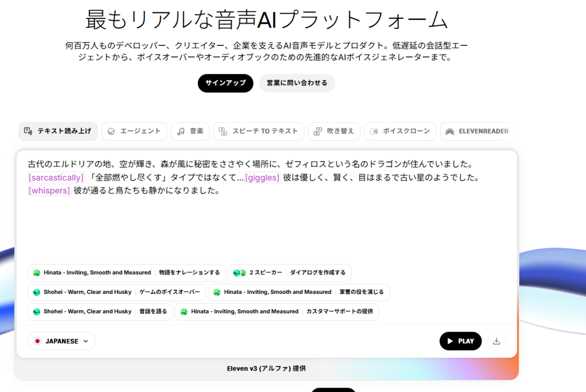Click the スピーチ TO テキスト icon
This screenshot has width=586, height=392.
[224, 131]
